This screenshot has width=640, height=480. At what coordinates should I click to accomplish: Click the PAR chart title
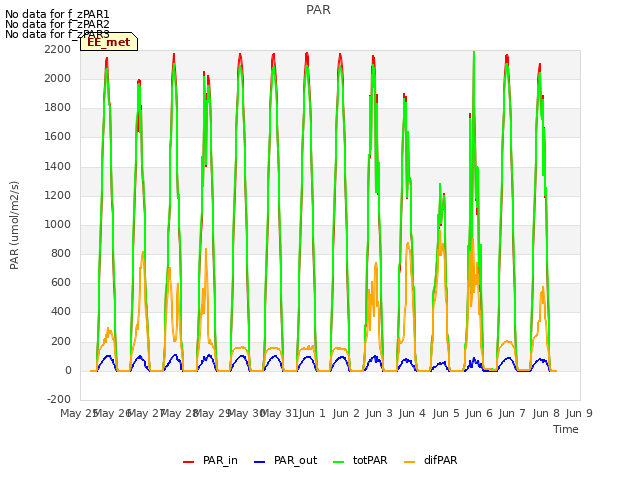coord(318,10)
